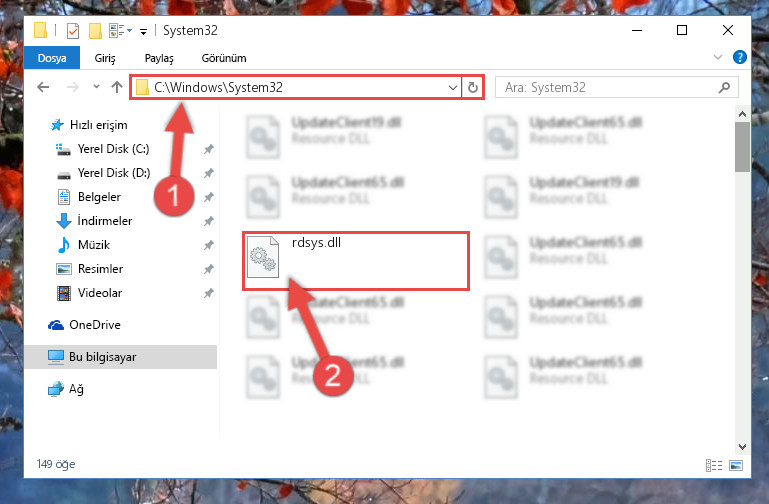Unpin Müzik using its pin icon
The width and height of the screenshot is (769, 504).
click(x=208, y=245)
